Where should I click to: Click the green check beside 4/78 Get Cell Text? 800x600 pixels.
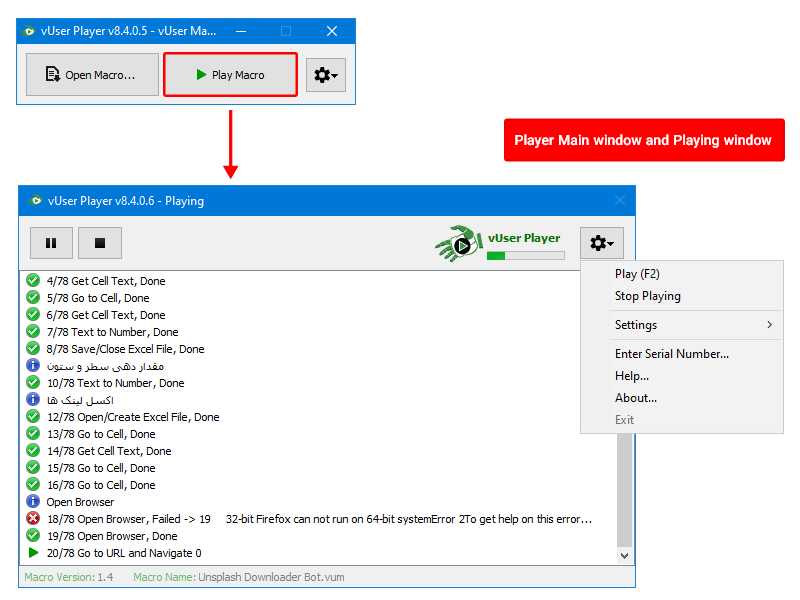[33, 280]
